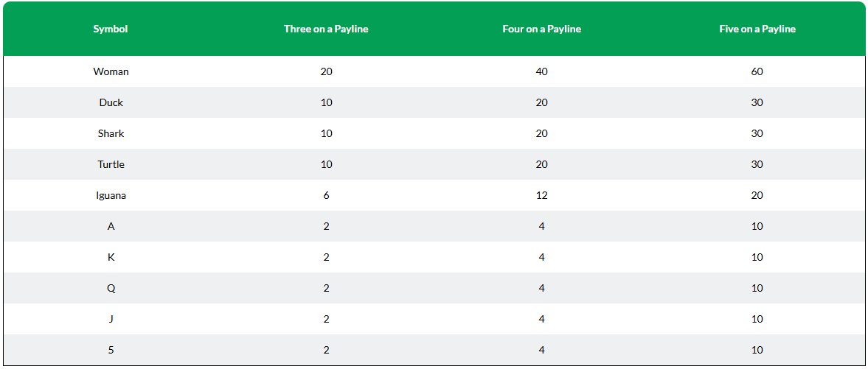Image resolution: width=868 pixels, height=369 pixels.
Task: Select the Three on a Payline header
Action: (x=326, y=29)
